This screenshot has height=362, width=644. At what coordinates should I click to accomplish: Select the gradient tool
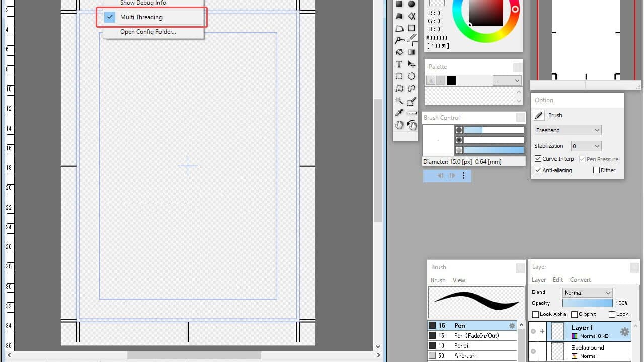pos(412,52)
